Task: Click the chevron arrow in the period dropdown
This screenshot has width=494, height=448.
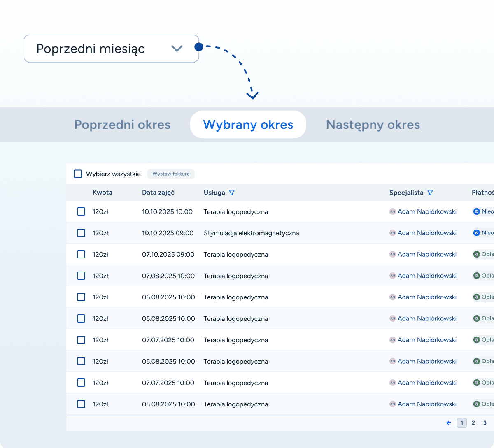Action: (177, 49)
